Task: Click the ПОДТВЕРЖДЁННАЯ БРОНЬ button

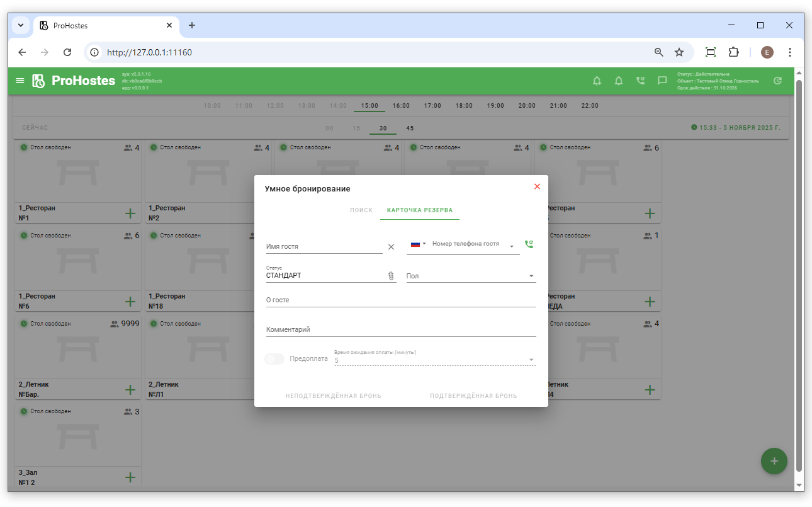Action: tap(473, 396)
